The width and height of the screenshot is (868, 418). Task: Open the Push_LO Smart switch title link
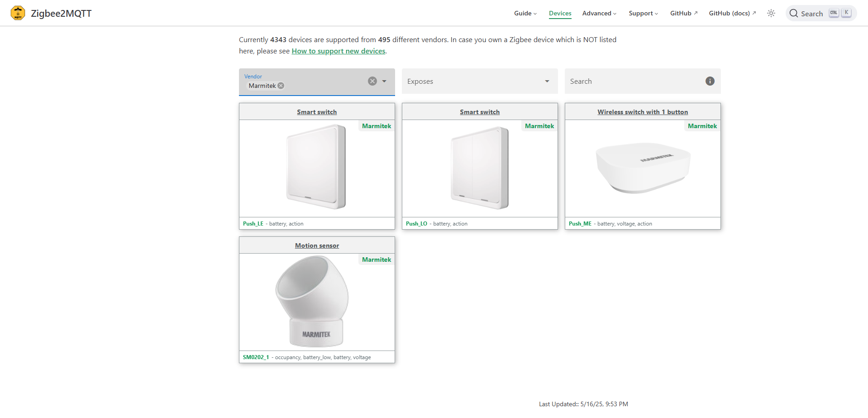pyautogui.click(x=480, y=112)
